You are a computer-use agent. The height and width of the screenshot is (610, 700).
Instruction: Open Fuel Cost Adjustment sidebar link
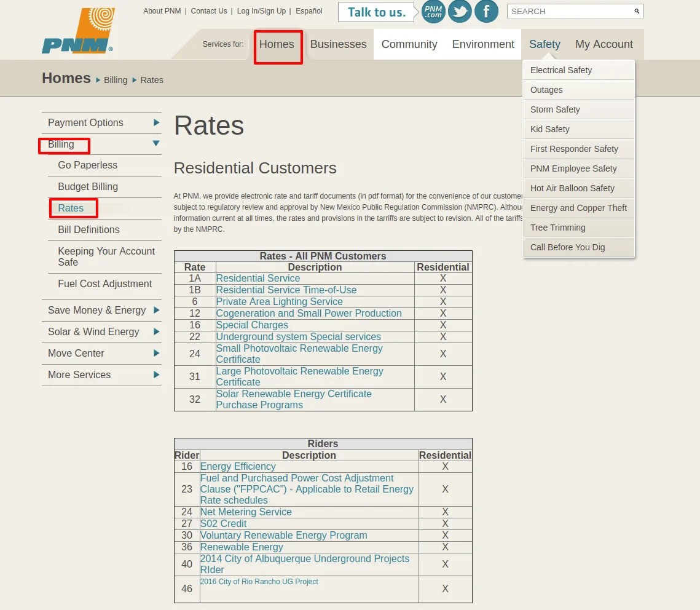[x=105, y=283]
